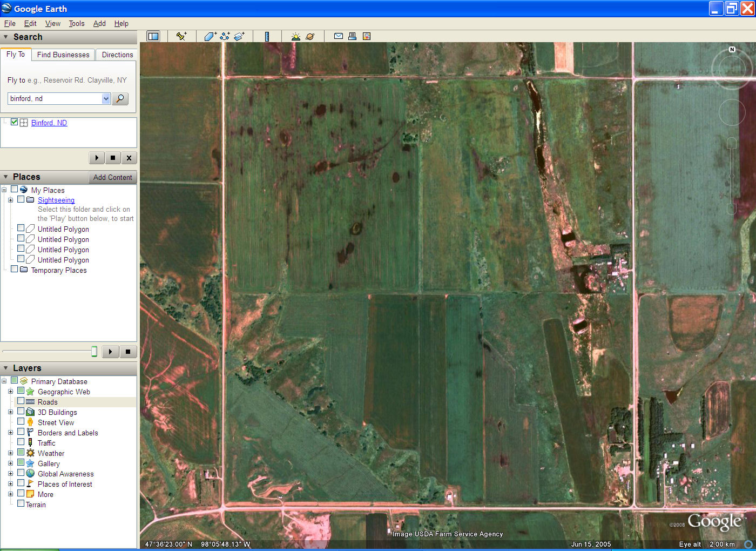Screen dimensions: 756x551
Task: Expand the More layer node
Action: (10, 494)
